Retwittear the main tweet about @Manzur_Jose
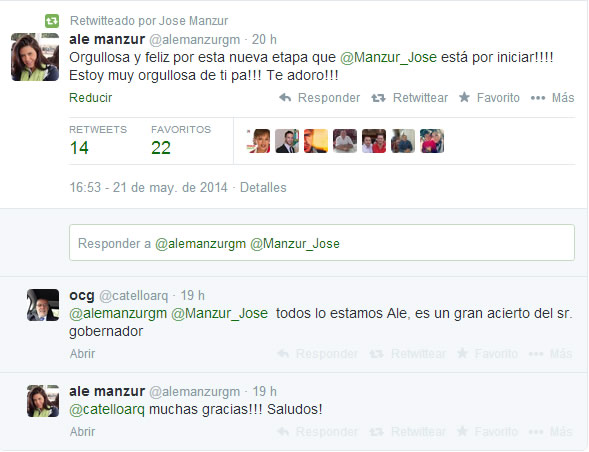Viewport: 589px width, 452px height. coord(409,98)
